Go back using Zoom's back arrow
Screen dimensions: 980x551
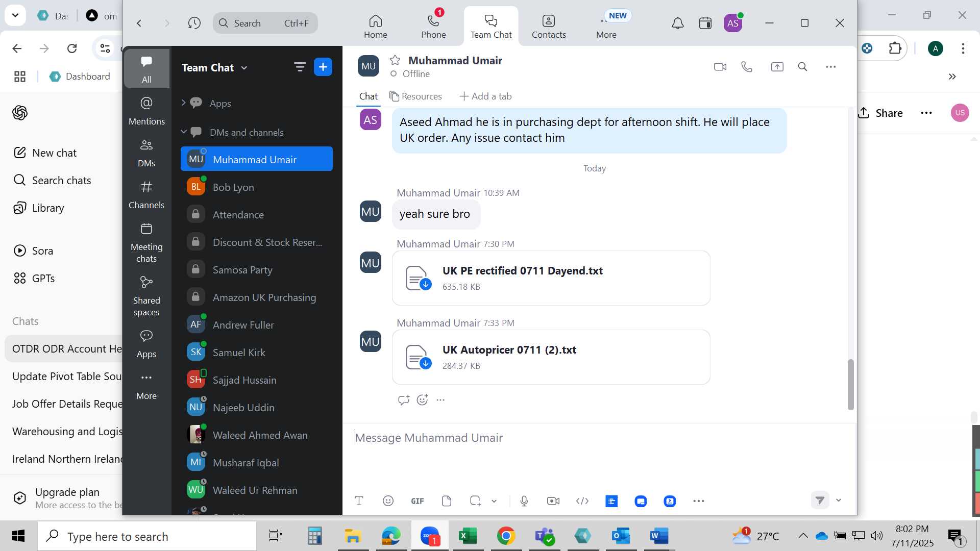click(139, 23)
